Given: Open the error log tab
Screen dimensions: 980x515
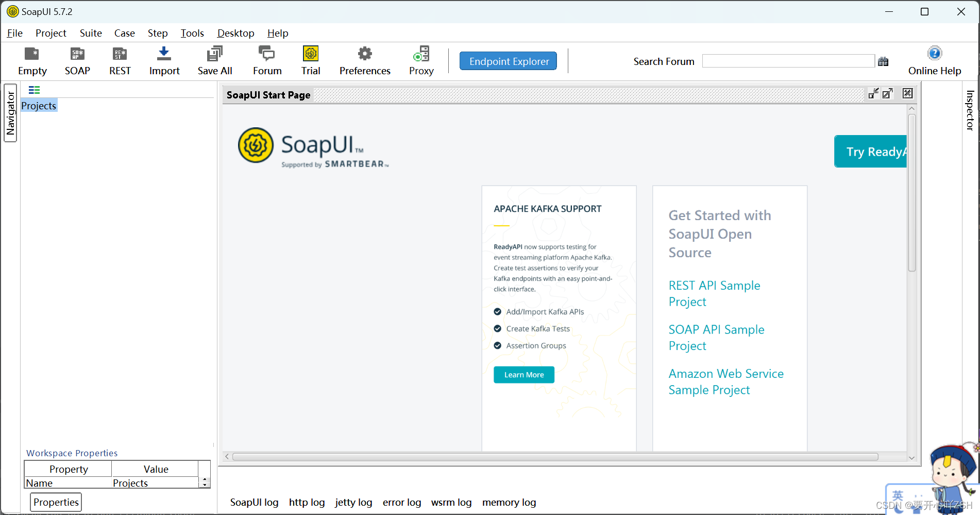Looking at the screenshot, I should point(402,502).
